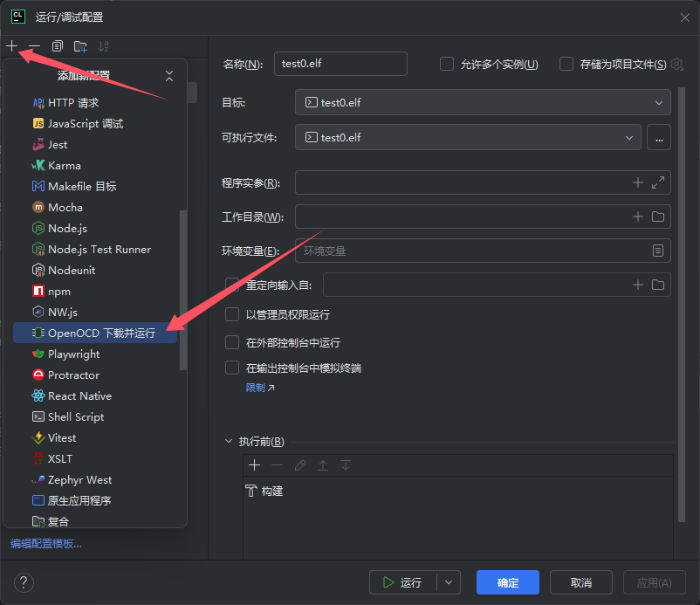The height and width of the screenshot is (605, 700).
Task: Close the 添加新配置 popup
Action: (169, 76)
